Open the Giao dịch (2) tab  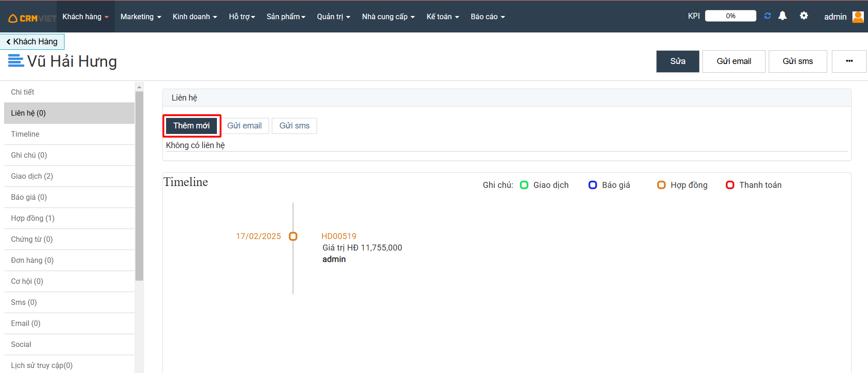tap(69, 176)
